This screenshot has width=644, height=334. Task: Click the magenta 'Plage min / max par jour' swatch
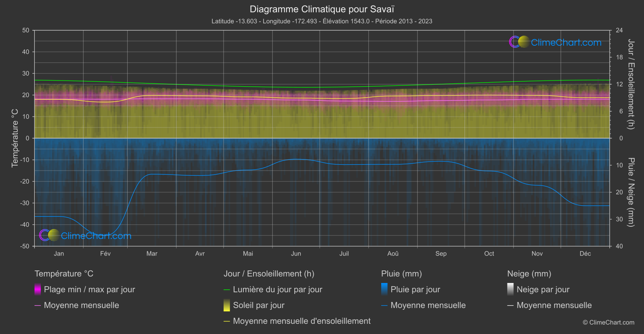(38, 289)
